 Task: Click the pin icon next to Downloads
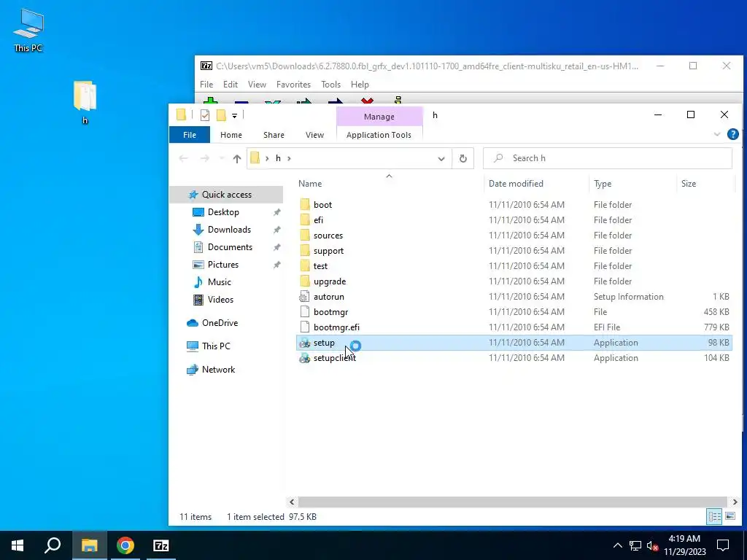coord(276,230)
